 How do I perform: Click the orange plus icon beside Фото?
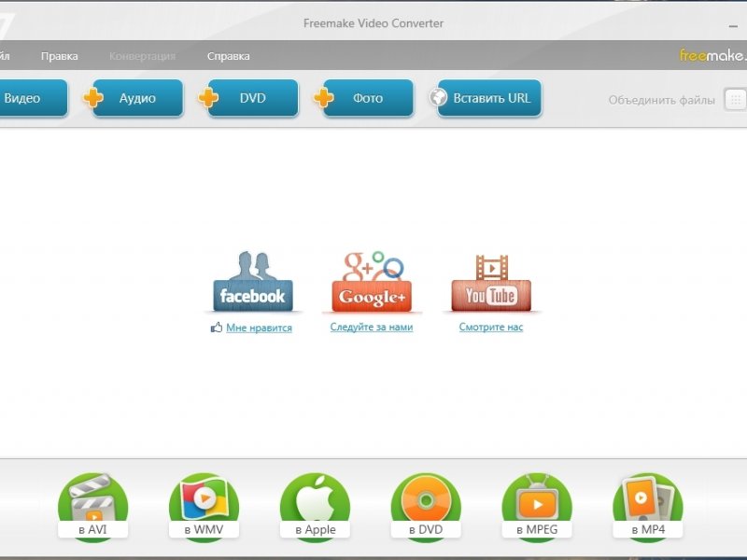[x=323, y=98]
